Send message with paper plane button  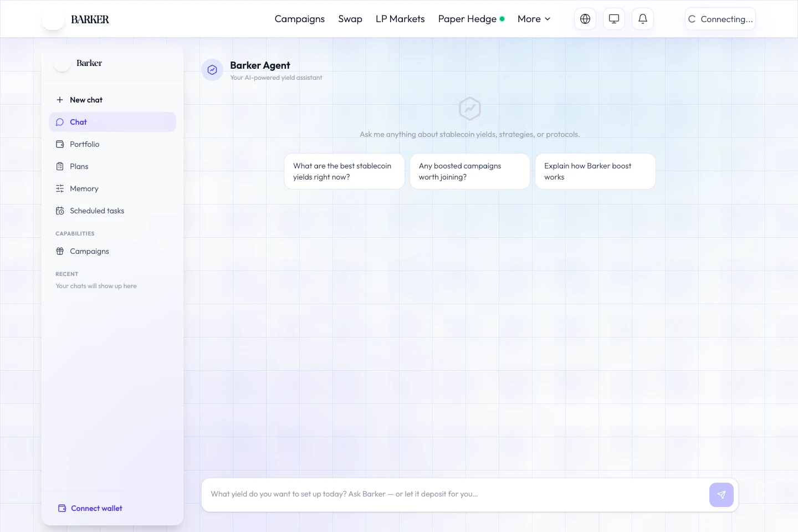(722, 495)
